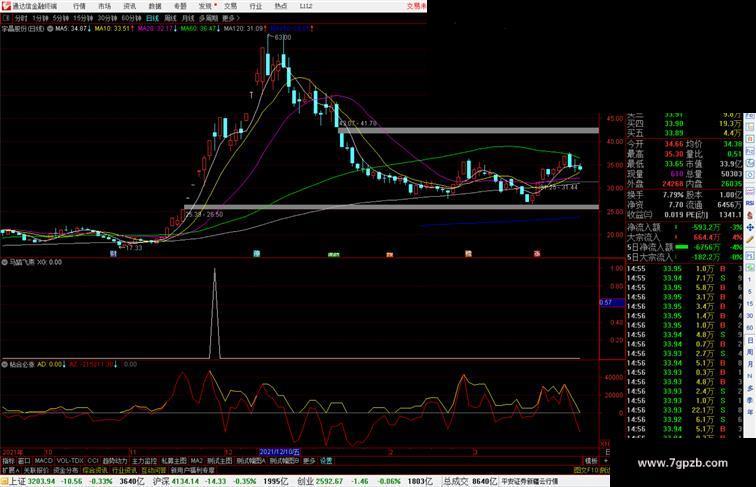The height and width of the screenshot is (487, 756).
Task: Click the highlighted 2021/12/10 date marker
Action: coord(280,452)
